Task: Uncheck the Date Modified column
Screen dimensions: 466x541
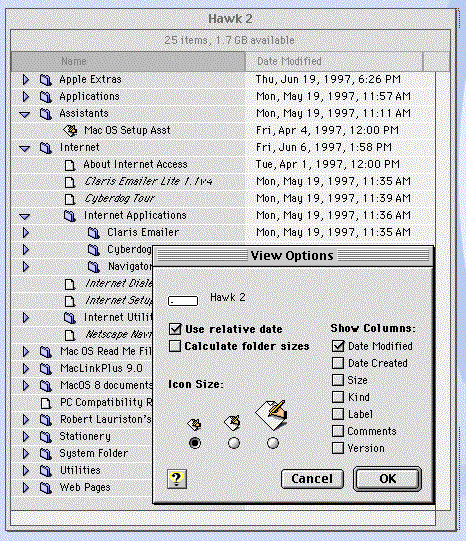Action: coord(338,346)
